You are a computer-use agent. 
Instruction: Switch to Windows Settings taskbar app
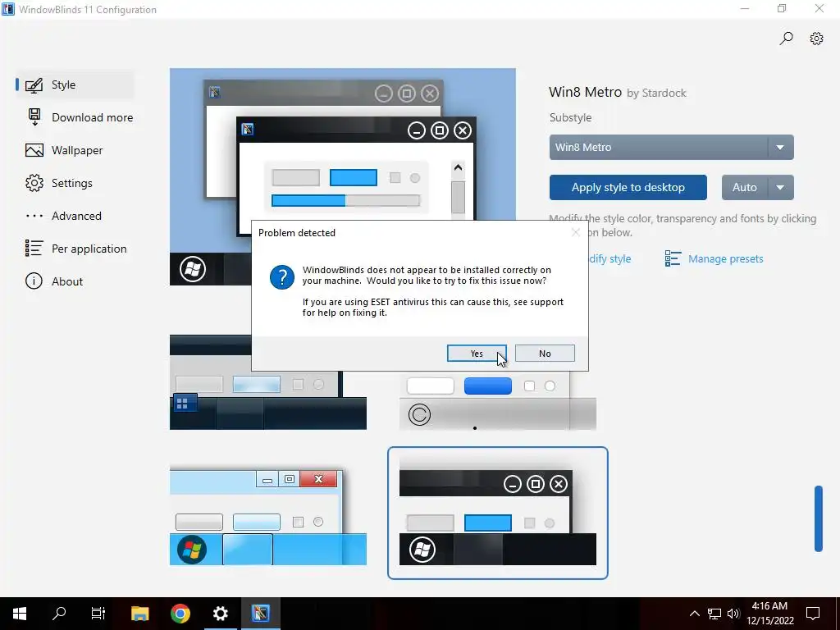220,614
